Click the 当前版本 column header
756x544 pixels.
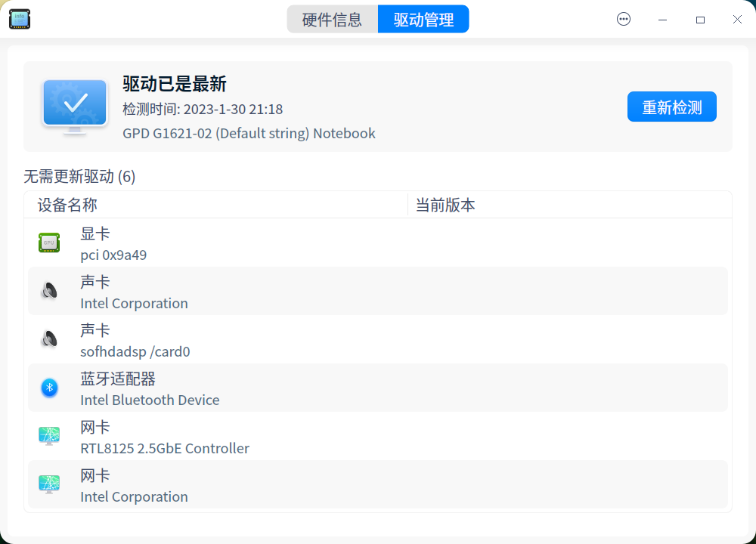coord(445,205)
